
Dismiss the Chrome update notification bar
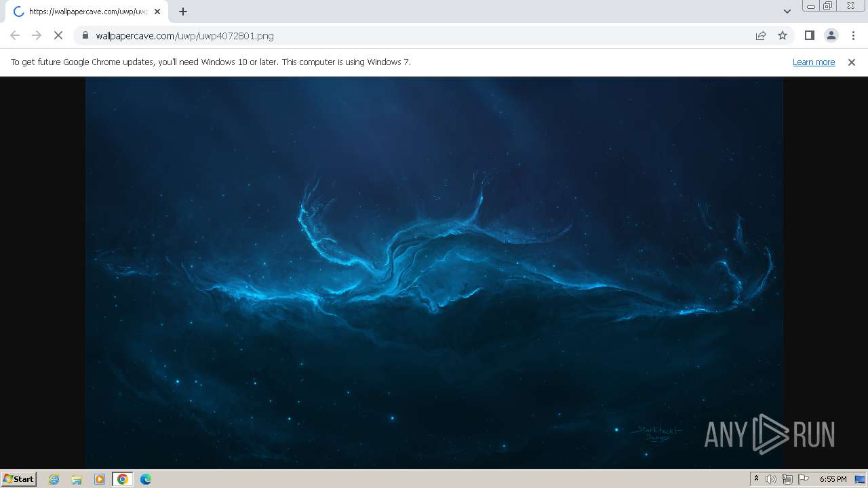coord(852,62)
